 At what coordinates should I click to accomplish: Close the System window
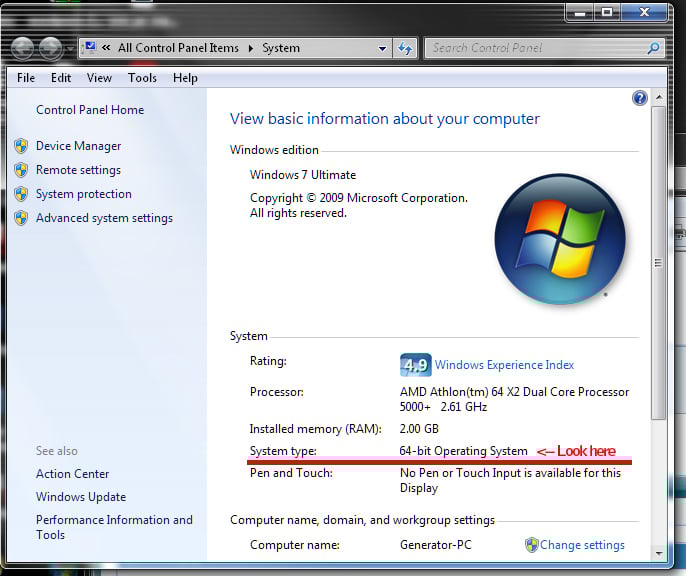click(644, 13)
